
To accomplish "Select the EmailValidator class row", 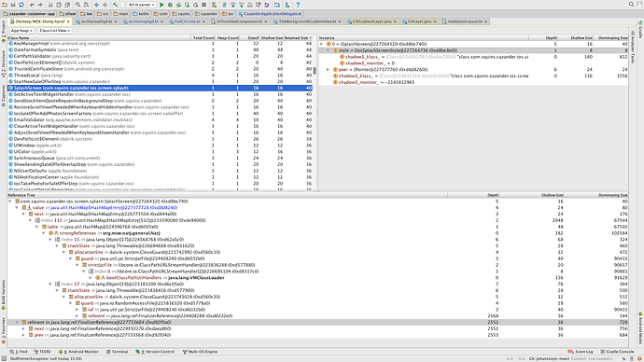I will 161,119.
